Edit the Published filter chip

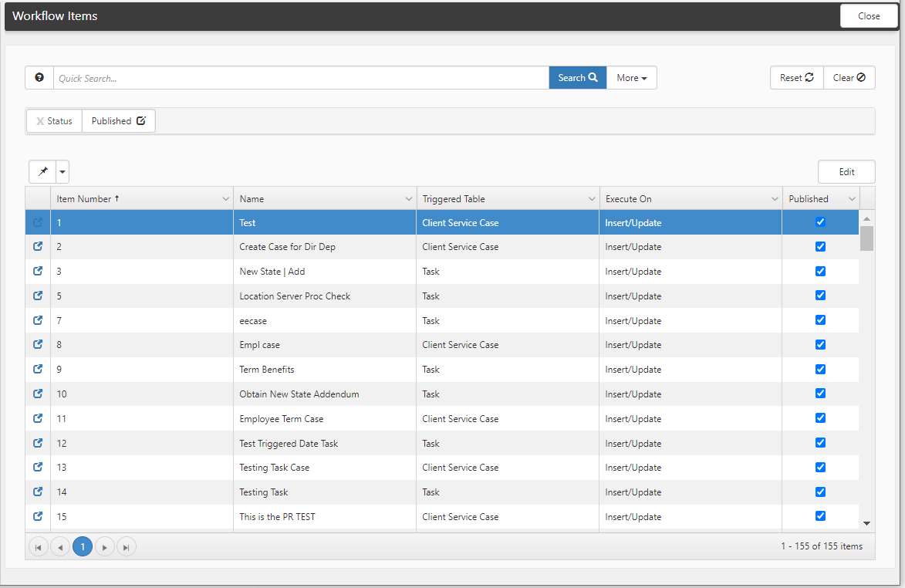(141, 121)
